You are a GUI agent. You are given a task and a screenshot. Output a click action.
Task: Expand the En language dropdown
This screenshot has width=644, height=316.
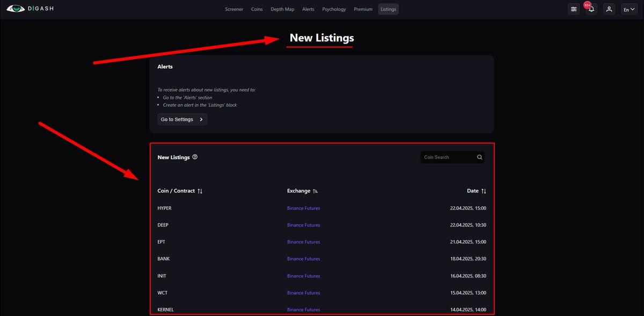pos(629,9)
